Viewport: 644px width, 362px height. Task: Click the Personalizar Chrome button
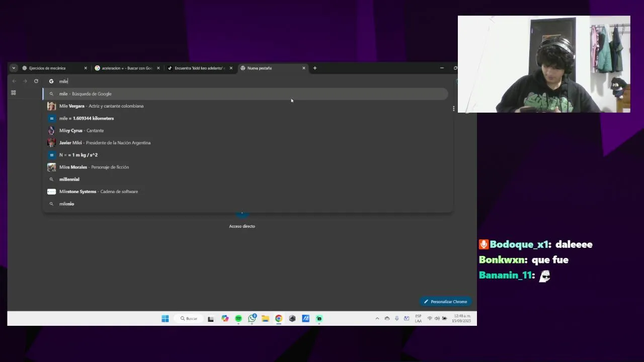pos(446,302)
